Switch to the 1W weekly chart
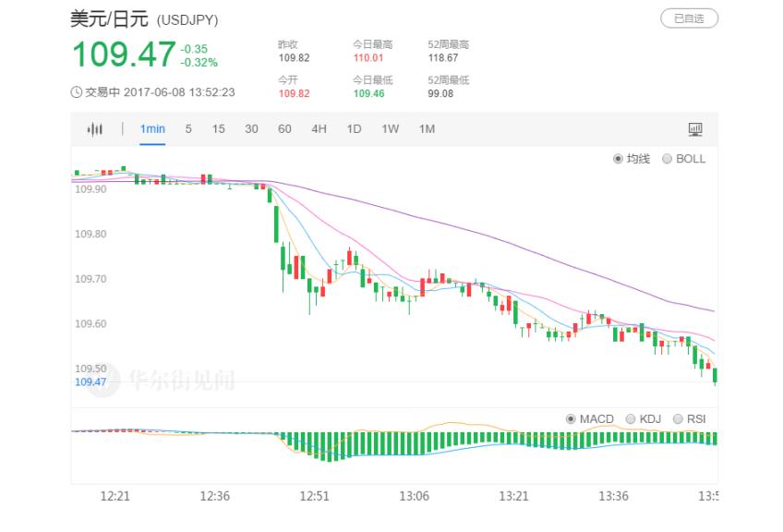Viewport: 783px width, 532px height. tap(390, 129)
